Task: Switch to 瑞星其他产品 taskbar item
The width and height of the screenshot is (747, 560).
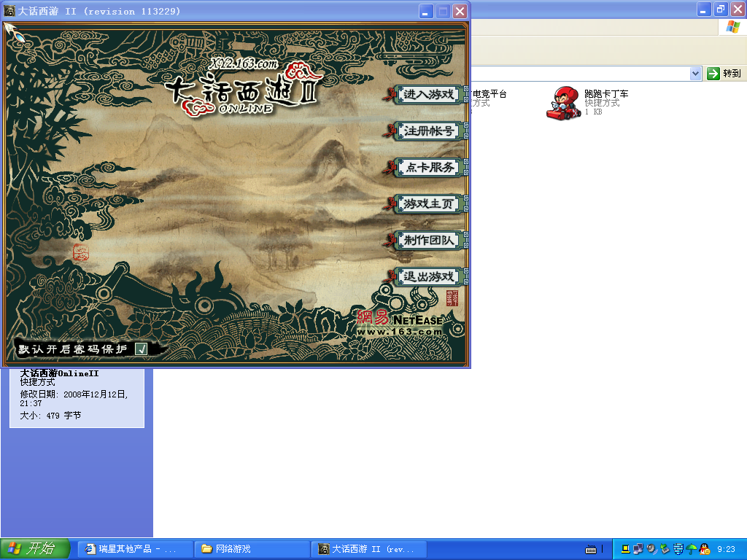Action: click(136, 549)
